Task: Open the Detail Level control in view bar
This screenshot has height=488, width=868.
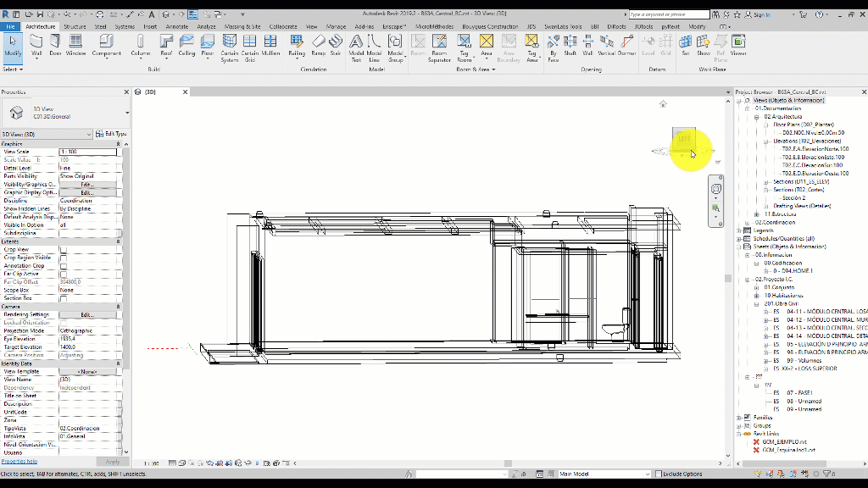Action: 172,463
